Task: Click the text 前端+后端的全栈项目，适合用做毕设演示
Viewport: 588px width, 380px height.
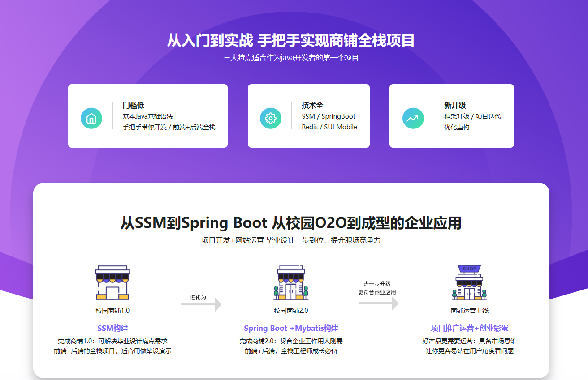Action: (x=112, y=351)
